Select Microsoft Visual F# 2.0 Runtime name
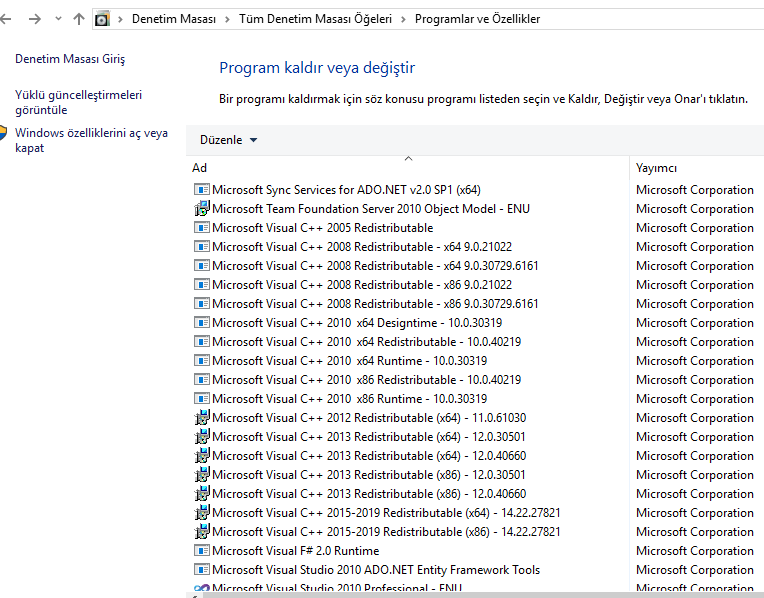 [x=296, y=551]
